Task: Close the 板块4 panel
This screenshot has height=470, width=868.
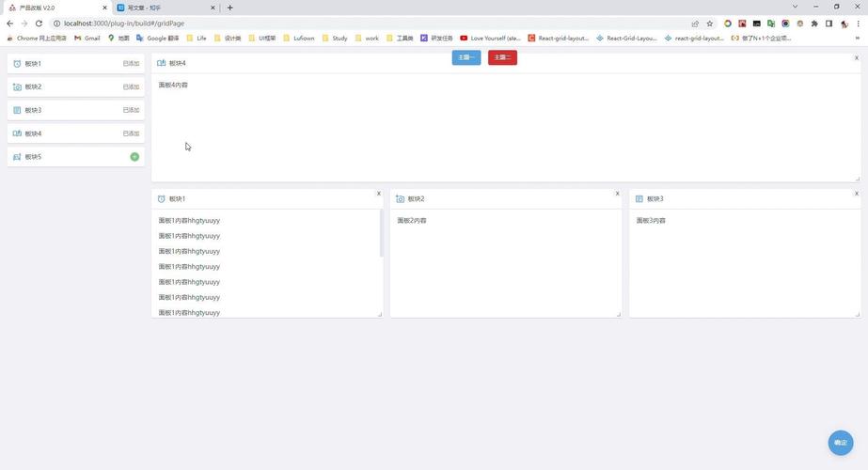Action: pos(857,58)
